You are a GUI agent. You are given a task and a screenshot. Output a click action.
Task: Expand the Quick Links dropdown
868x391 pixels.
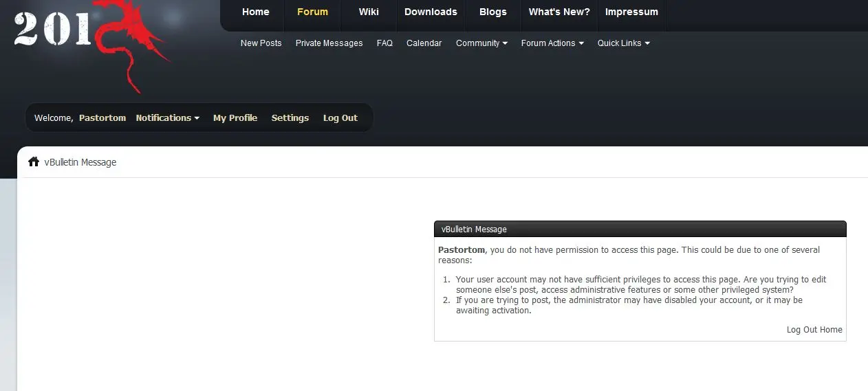click(x=623, y=43)
